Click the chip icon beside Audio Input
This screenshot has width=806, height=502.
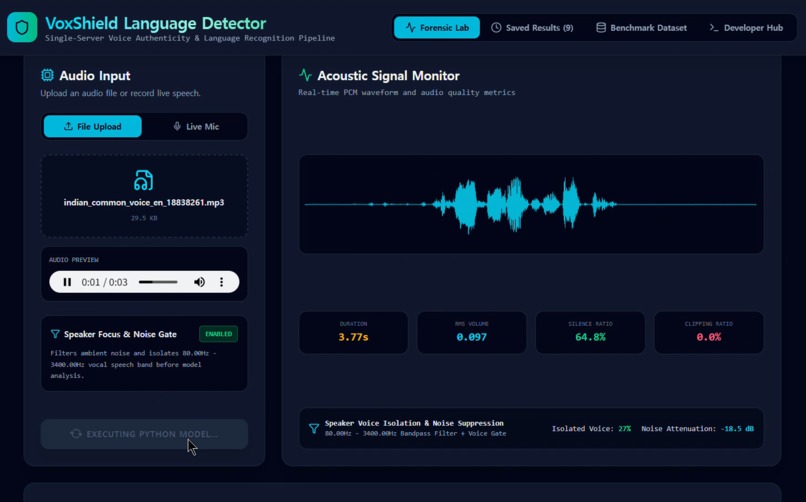(47, 76)
